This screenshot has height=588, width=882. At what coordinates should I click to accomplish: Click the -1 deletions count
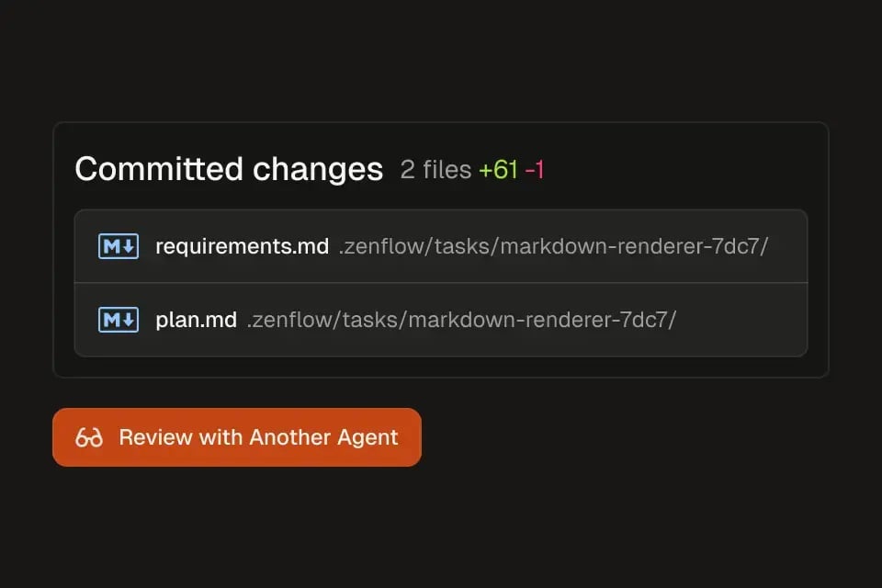535,169
